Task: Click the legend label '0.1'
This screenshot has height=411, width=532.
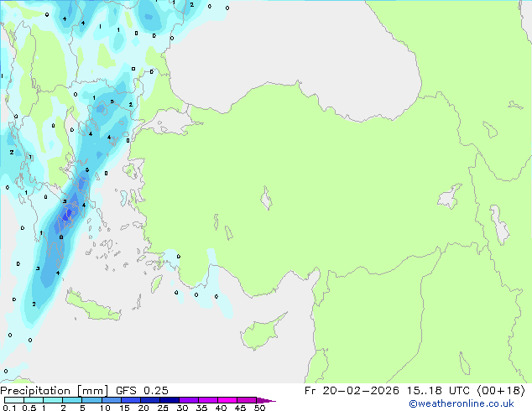Action: point(9,408)
